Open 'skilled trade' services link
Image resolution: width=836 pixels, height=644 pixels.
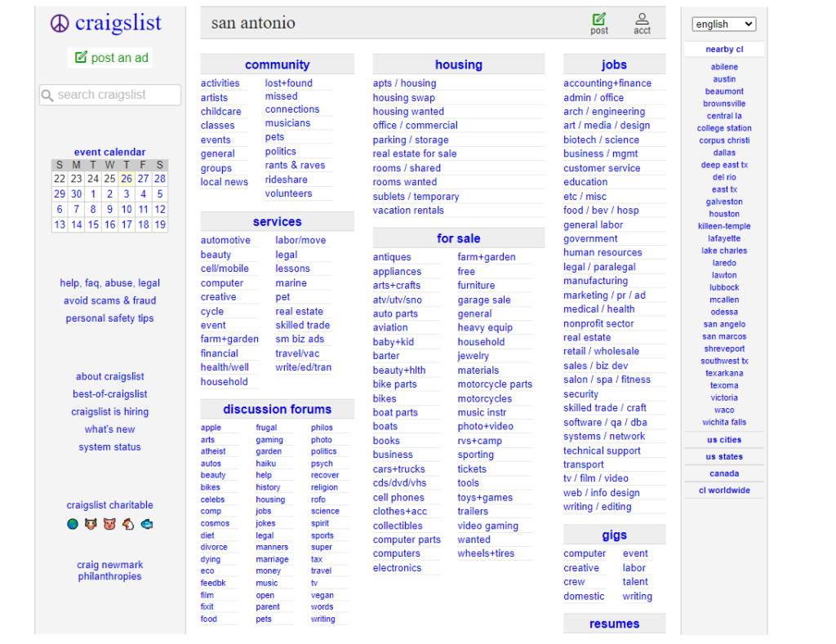302,325
